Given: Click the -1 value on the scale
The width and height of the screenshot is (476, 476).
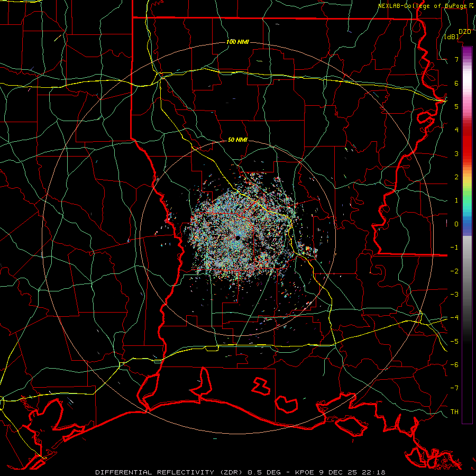Looking at the screenshot, I should (454, 248).
